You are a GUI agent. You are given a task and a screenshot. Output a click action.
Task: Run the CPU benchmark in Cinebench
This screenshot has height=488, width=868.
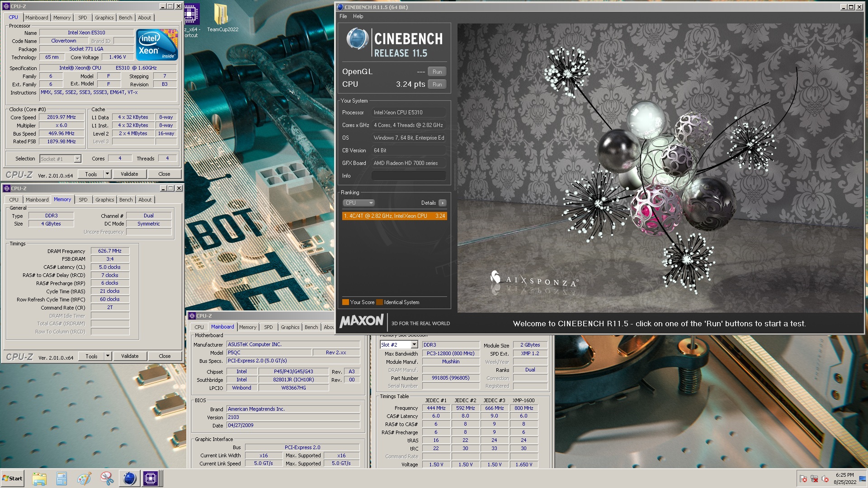[x=437, y=84]
